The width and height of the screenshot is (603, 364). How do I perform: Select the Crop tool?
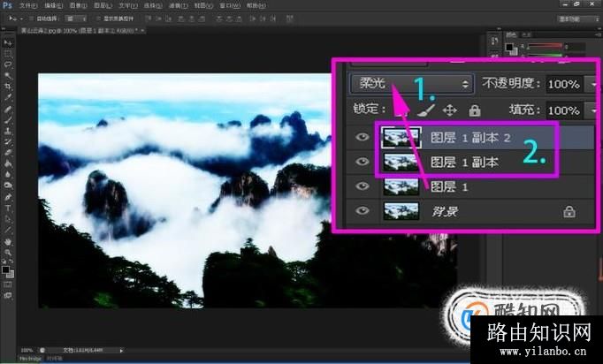click(x=8, y=87)
